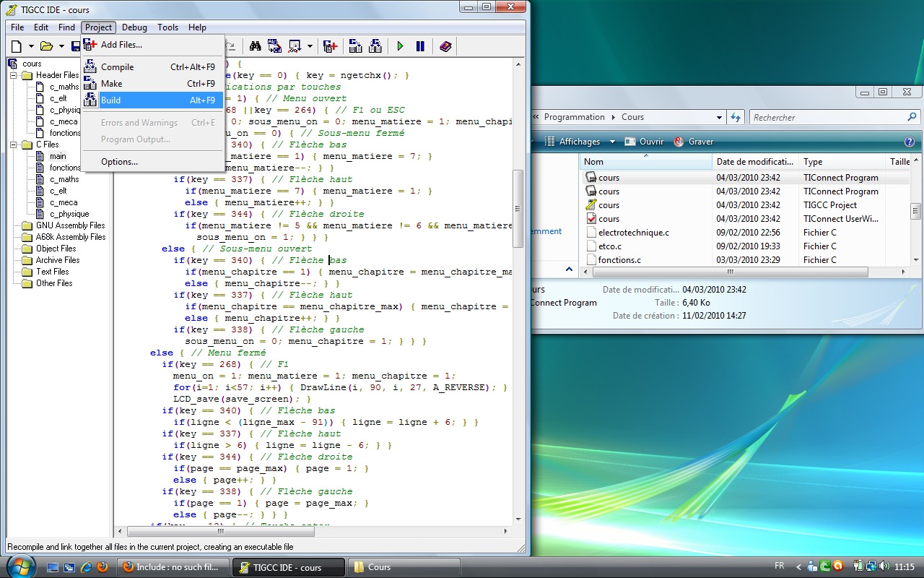Click the Explorer search magnifier icon
The image size is (924, 578).
(x=912, y=117)
